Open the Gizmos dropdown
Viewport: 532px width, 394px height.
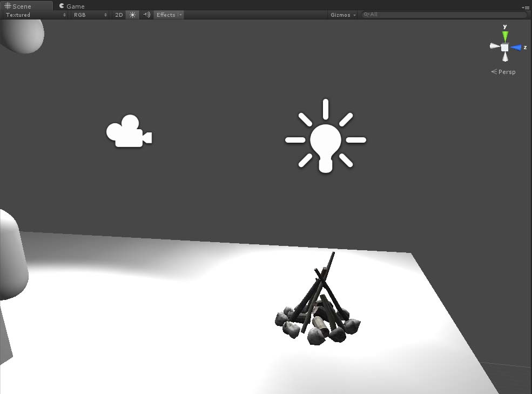click(x=342, y=15)
